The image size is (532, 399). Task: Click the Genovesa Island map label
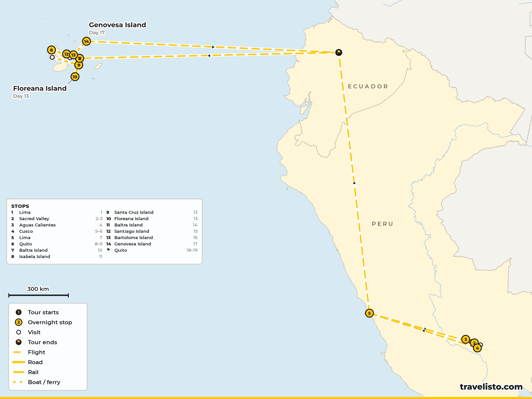tap(117, 25)
